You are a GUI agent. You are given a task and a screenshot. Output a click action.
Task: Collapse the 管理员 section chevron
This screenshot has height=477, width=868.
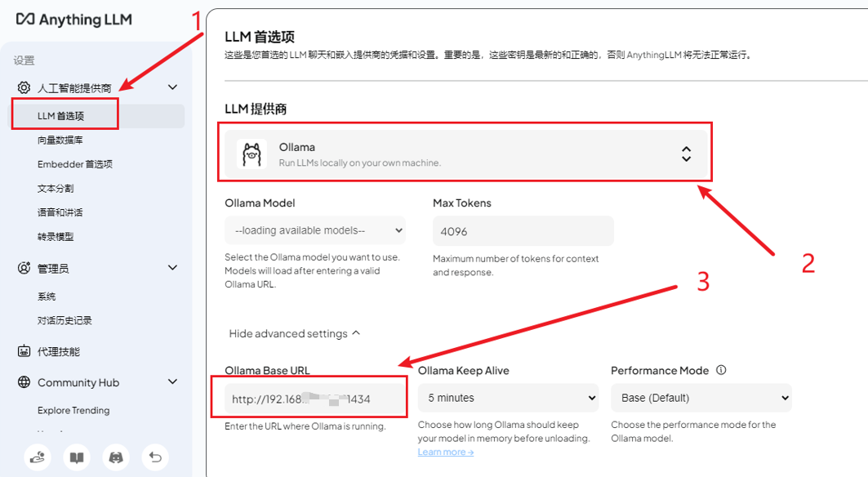173,268
